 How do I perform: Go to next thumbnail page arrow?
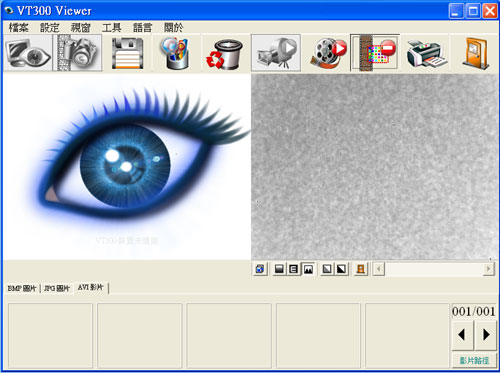[486, 334]
